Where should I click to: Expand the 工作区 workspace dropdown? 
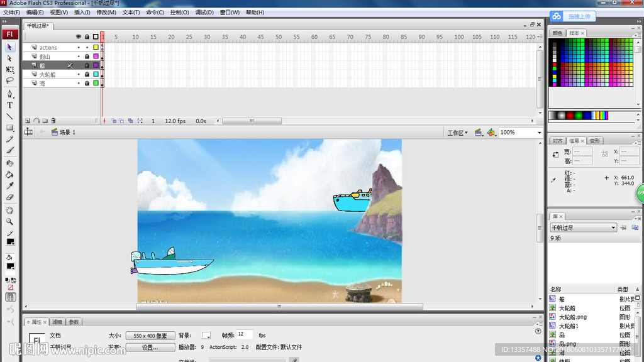pos(457,133)
